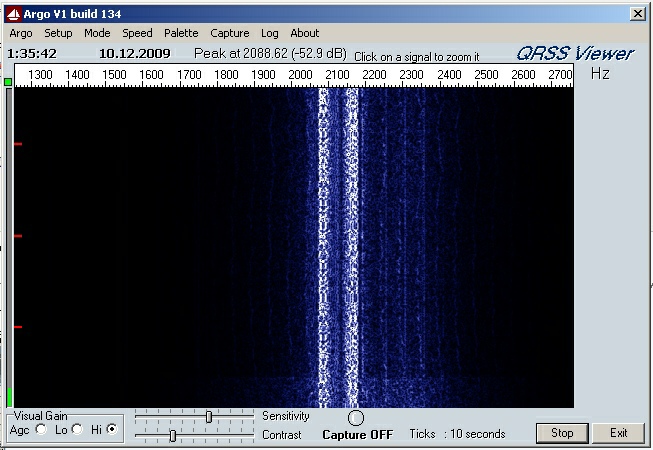Click the Contrast slider handle
The width and height of the screenshot is (653, 450).
pos(173,436)
